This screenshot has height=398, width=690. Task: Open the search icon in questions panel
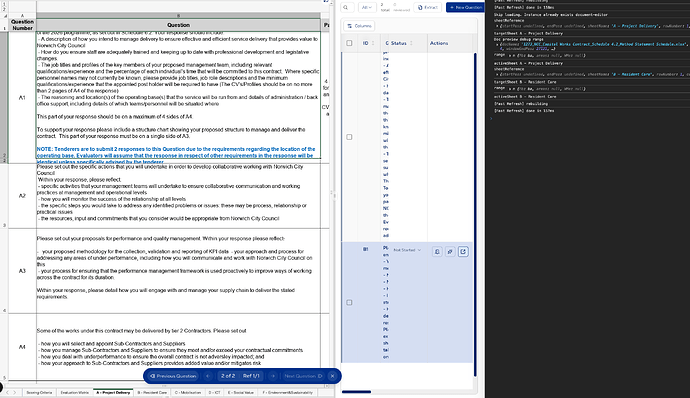(346, 7)
